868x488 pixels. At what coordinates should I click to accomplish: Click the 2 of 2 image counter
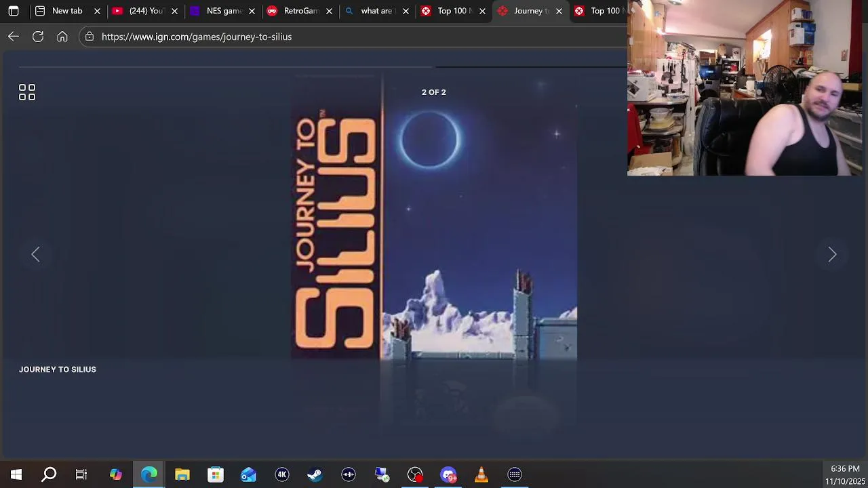point(434,92)
